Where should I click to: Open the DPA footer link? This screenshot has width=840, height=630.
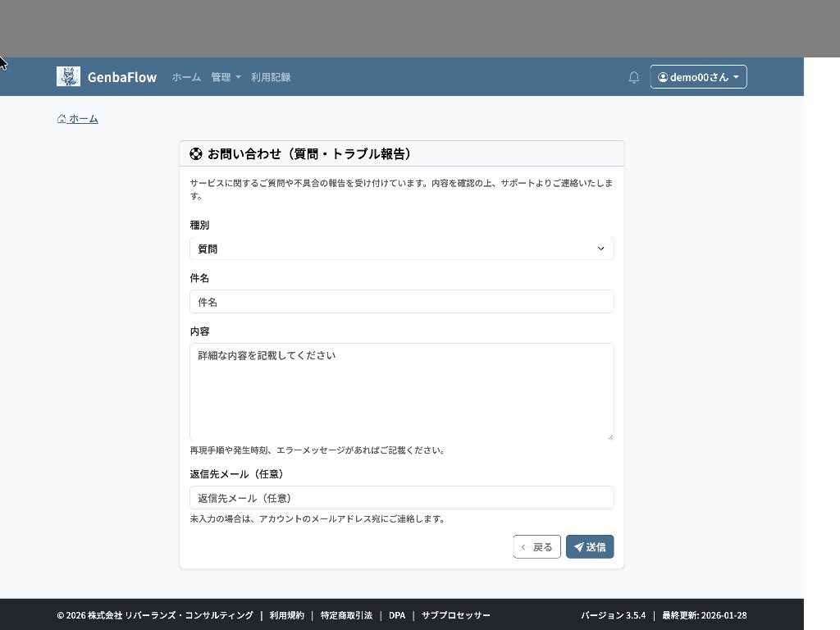(397, 614)
